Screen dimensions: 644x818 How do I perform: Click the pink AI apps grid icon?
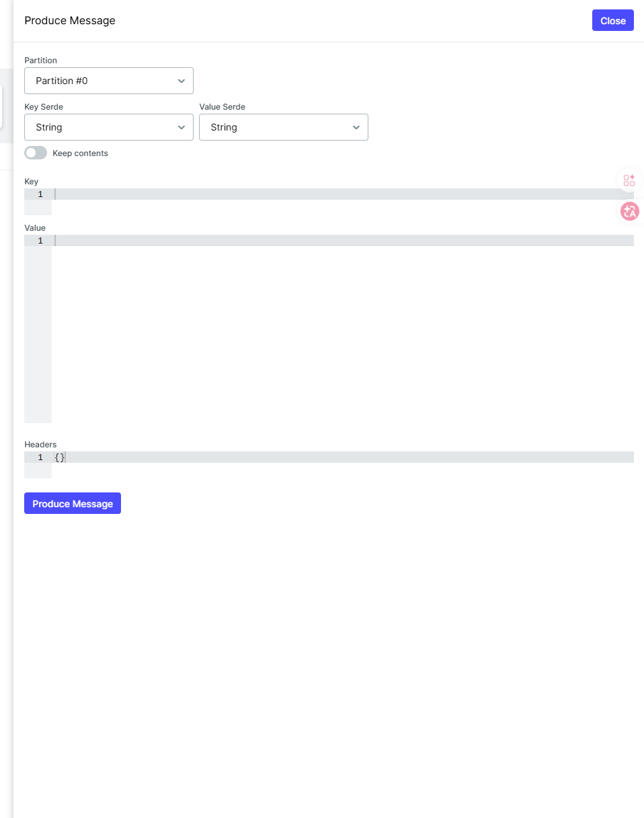click(629, 180)
